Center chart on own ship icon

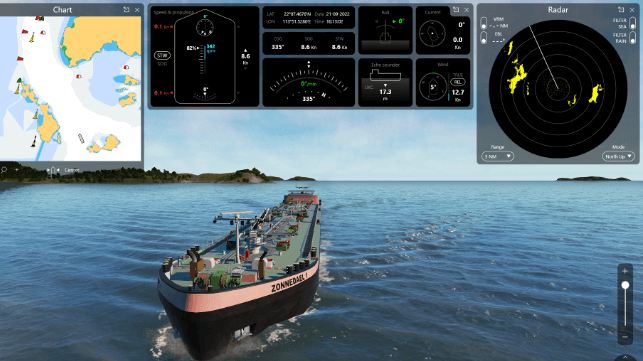pyautogui.click(x=53, y=170)
